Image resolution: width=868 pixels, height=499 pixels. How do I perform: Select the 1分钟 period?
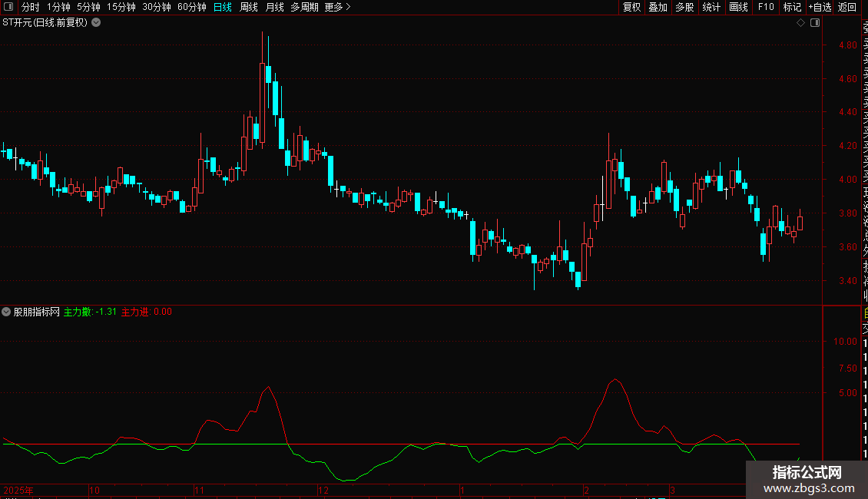pos(58,7)
